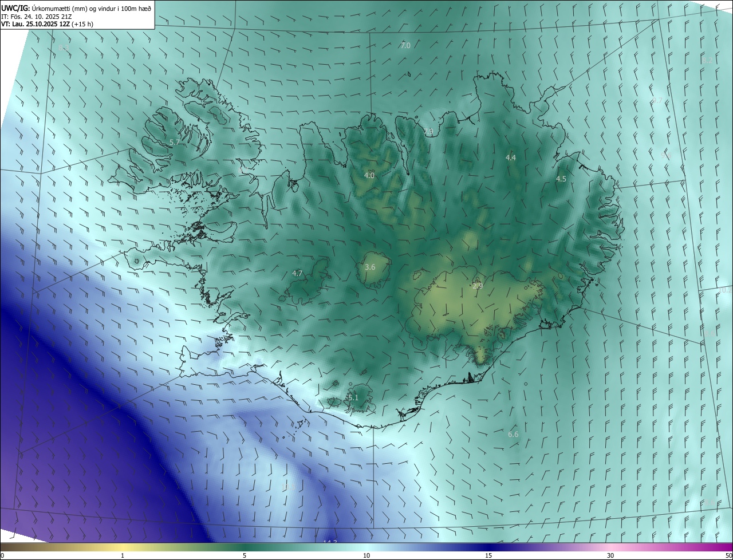Click the 4.7 value label in west Iceland
The width and height of the screenshot is (733, 560).
pyautogui.click(x=297, y=273)
